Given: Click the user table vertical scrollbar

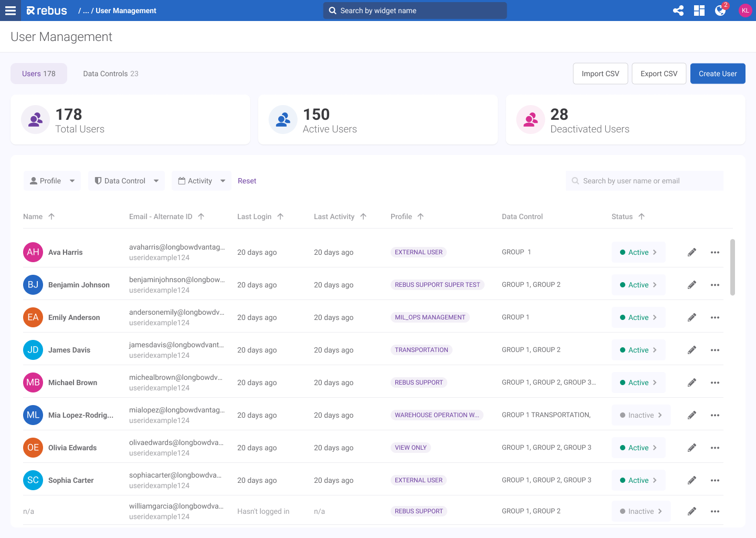Looking at the screenshot, I should (x=732, y=267).
